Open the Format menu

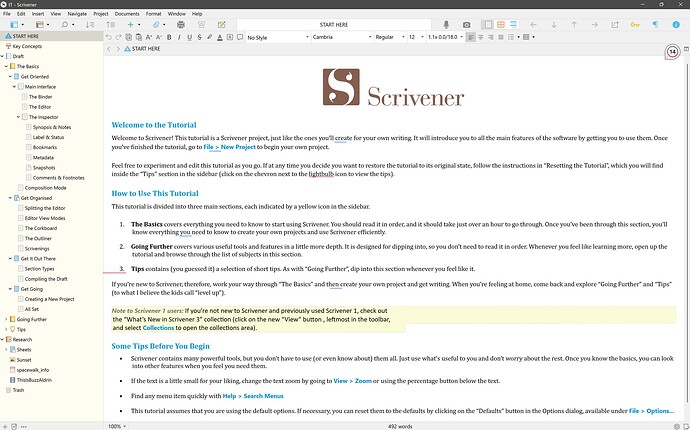(154, 14)
